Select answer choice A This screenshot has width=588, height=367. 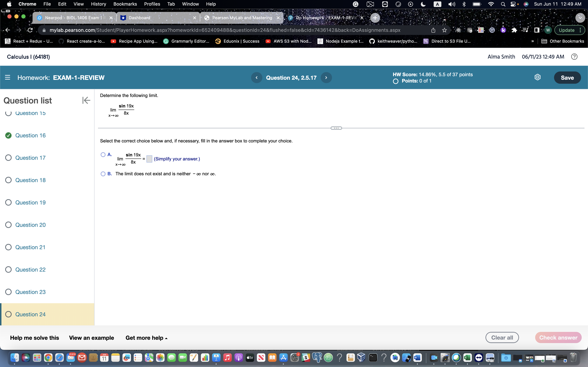coord(103,155)
